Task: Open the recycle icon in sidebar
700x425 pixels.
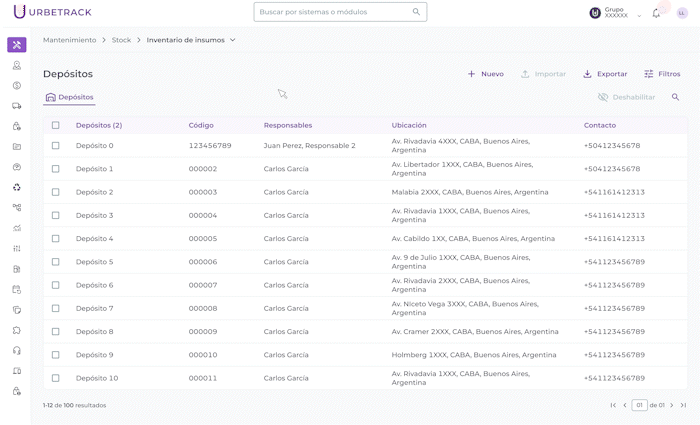Action: click(17, 187)
